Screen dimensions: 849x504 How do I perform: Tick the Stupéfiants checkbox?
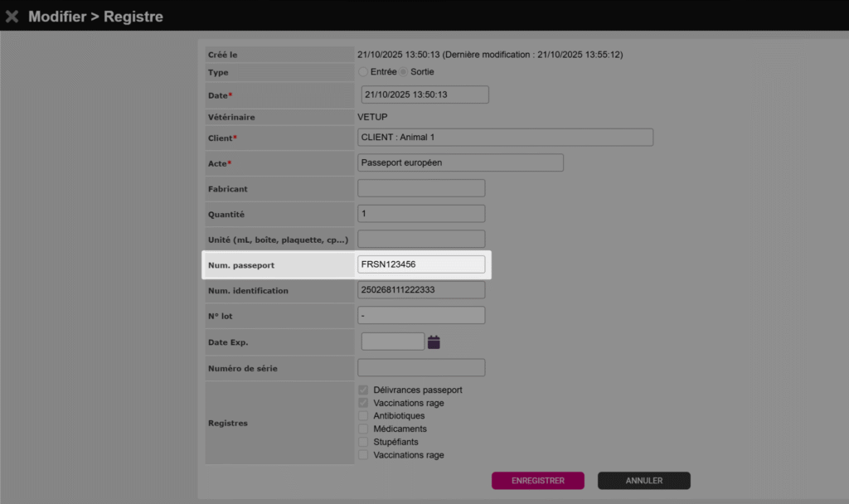coord(363,442)
